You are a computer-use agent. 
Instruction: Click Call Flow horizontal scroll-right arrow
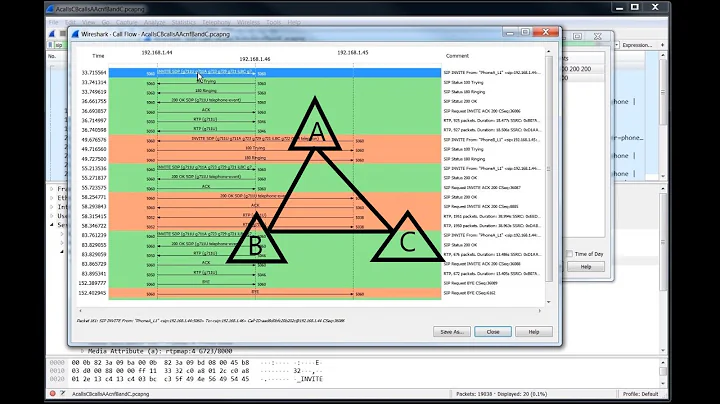point(540,311)
